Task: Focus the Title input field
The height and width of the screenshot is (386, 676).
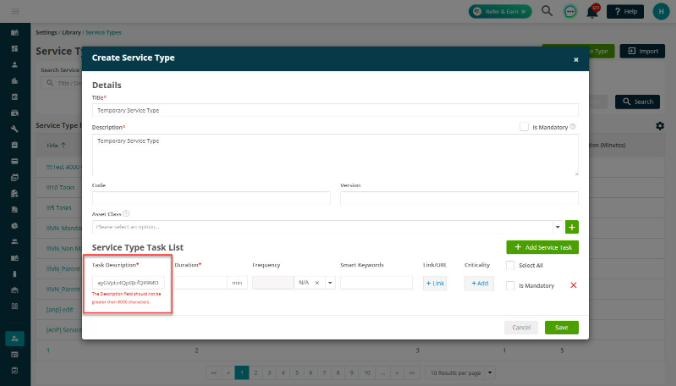Action: 335,110
